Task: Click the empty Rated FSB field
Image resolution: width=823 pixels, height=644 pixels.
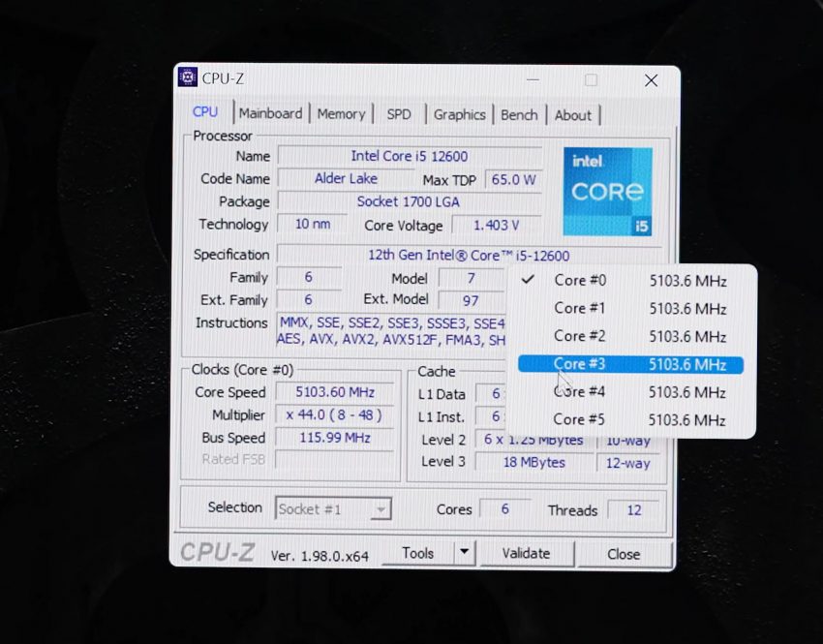Action: (x=335, y=459)
